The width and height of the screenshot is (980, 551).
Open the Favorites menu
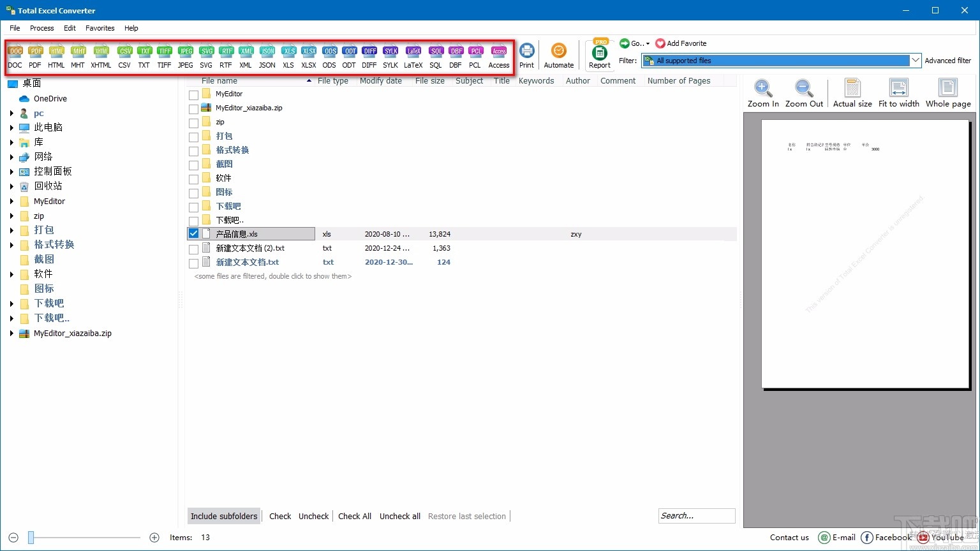tap(100, 28)
